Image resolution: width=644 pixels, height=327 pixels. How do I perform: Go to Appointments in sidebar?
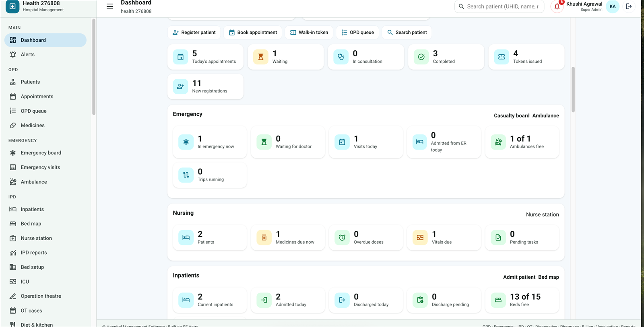(x=45, y=97)
